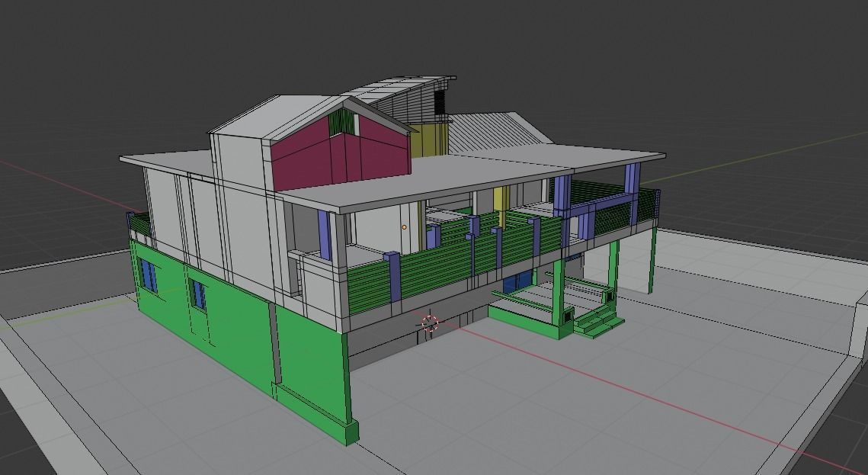868x475 pixels.
Task: Click the 3D cursor crosshair in the viewport
Action: coord(430,323)
